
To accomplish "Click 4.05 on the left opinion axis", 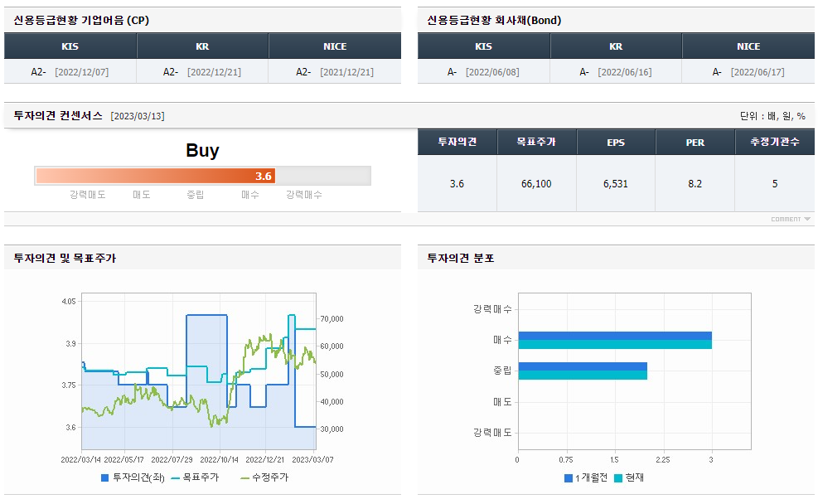I will (x=69, y=302).
